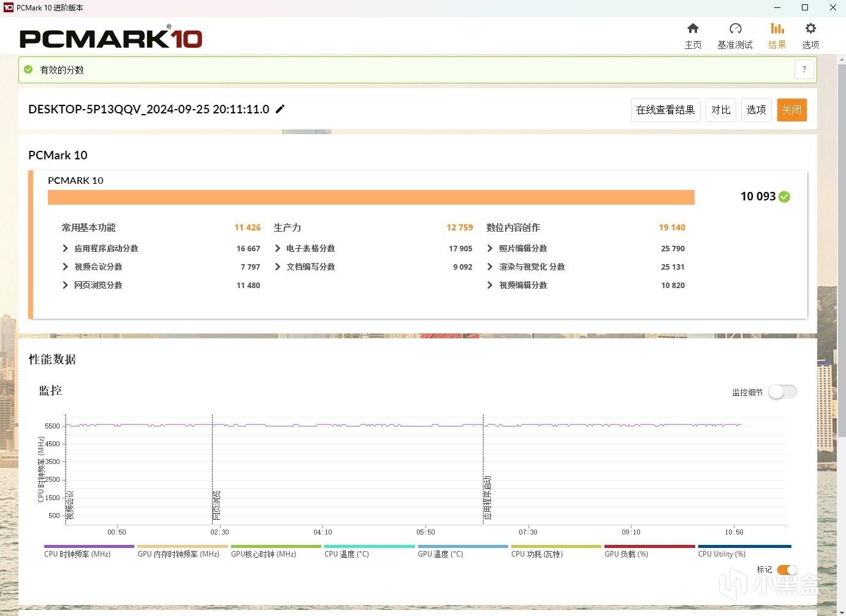
Task: Click the result Options (选项) button
Action: point(756,110)
